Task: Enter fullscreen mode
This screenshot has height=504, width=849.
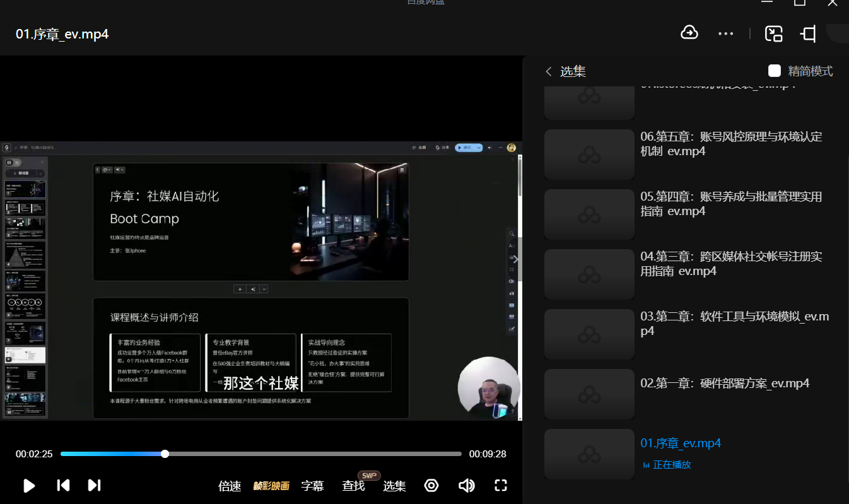Action: 501,485
